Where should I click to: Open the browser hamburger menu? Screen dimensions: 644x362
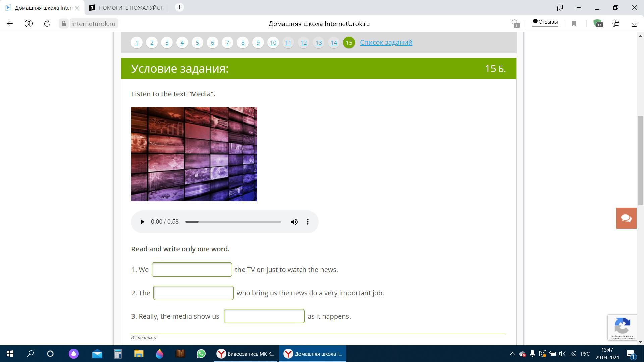tap(579, 7)
